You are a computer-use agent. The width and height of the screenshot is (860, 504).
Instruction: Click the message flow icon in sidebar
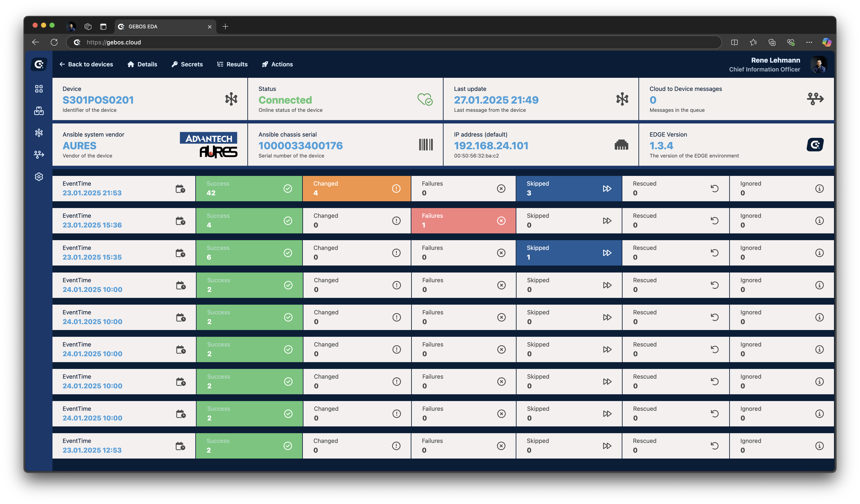tap(39, 155)
